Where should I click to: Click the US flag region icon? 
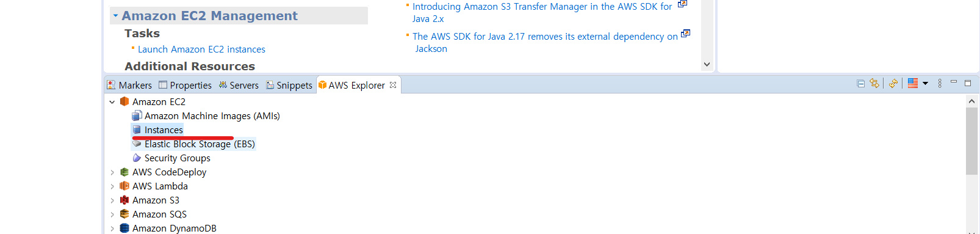coord(913,84)
